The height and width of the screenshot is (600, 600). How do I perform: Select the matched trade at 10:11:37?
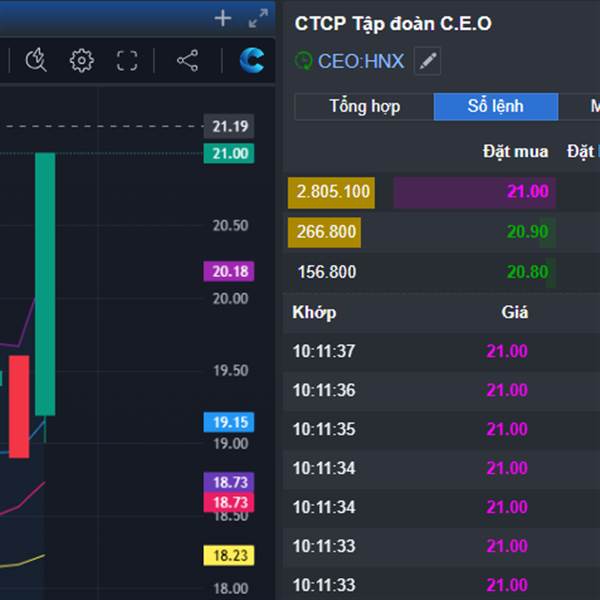(x=442, y=351)
